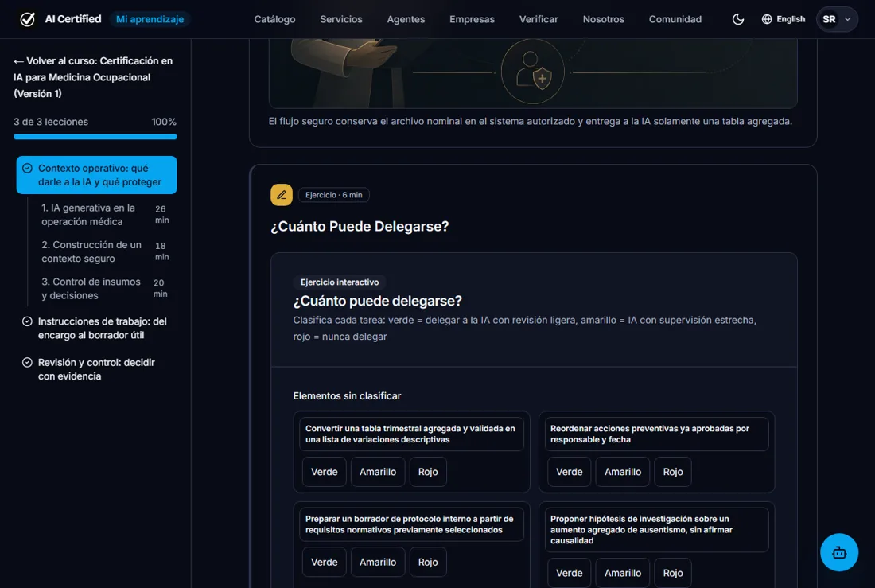The height and width of the screenshot is (588, 875).
Task: Click the AI Certified checkmark logo
Action: [x=27, y=20]
